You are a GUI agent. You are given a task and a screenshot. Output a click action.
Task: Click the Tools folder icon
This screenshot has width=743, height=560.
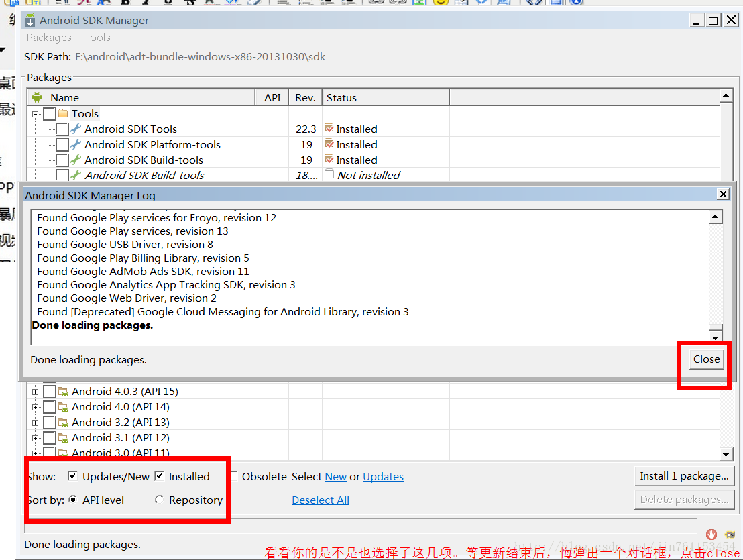point(63,114)
